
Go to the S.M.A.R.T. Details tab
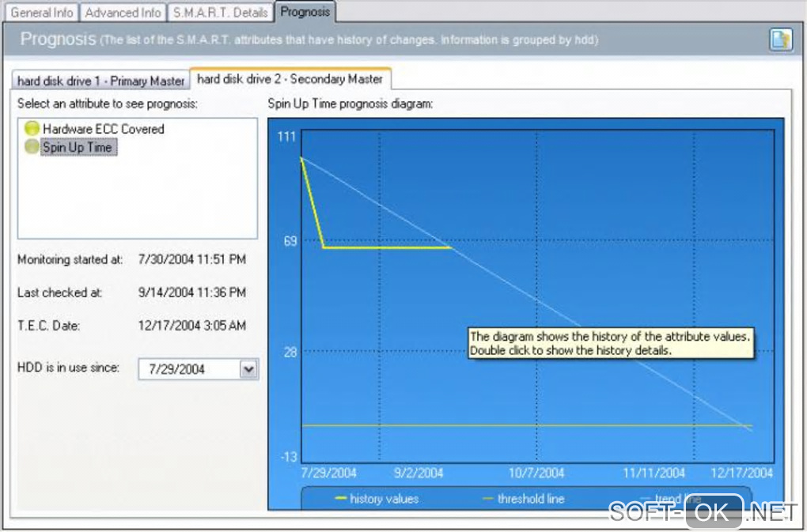click(x=220, y=13)
